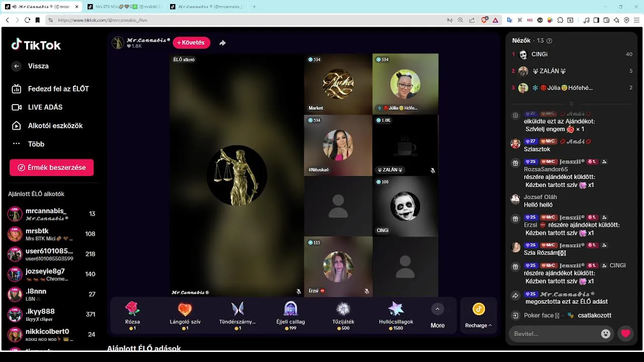Open recommended live .ikyy888
Image resolution: width=644 pixels, height=362 pixels.
point(51,314)
